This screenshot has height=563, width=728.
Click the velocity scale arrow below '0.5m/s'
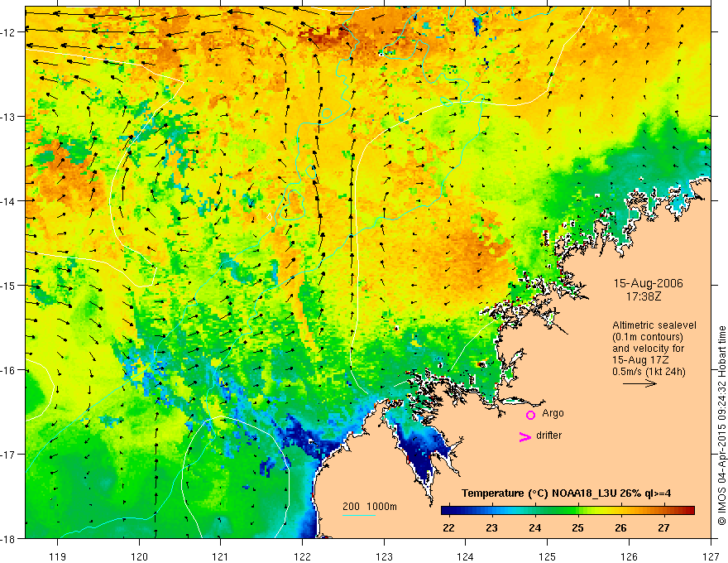(x=639, y=383)
